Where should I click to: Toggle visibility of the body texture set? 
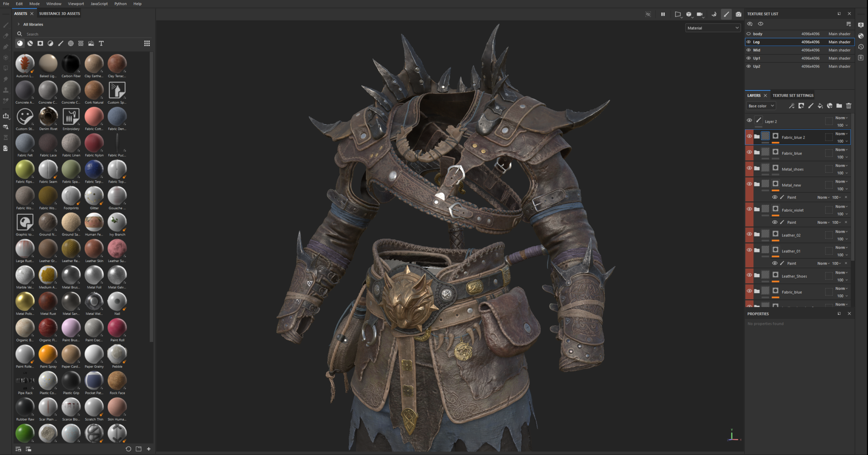(749, 33)
